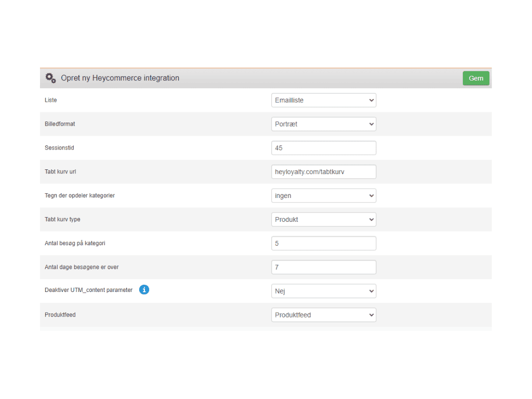Click the Sessionstid row label

[59, 148]
